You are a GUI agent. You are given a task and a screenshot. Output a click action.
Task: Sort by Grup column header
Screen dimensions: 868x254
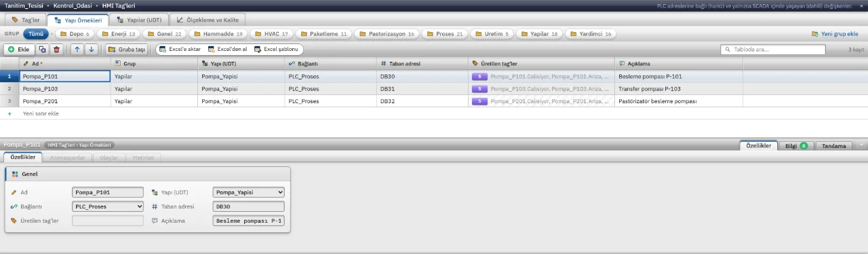(x=155, y=63)
